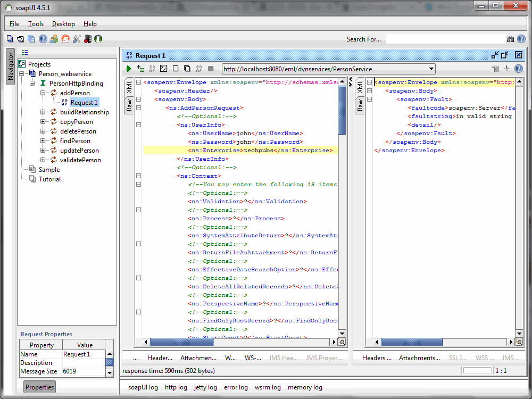Select the Sample project in tree
532x399 pixels.
(x=49, y=170)
